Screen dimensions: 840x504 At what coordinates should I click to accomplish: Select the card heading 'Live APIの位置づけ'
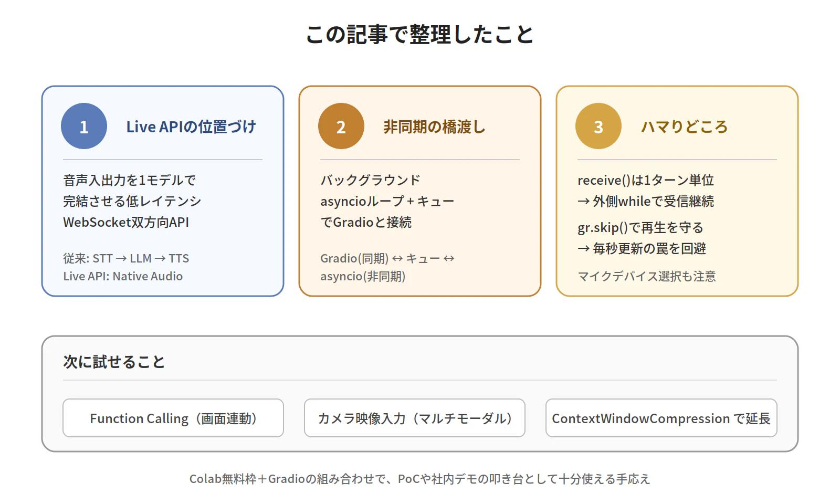click(x=191, y=127)
